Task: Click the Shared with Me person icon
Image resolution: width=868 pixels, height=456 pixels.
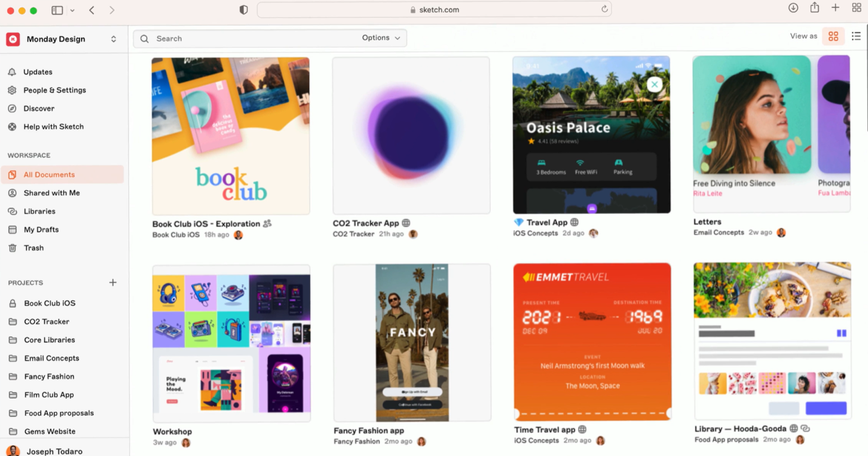Action: [13, 193]
